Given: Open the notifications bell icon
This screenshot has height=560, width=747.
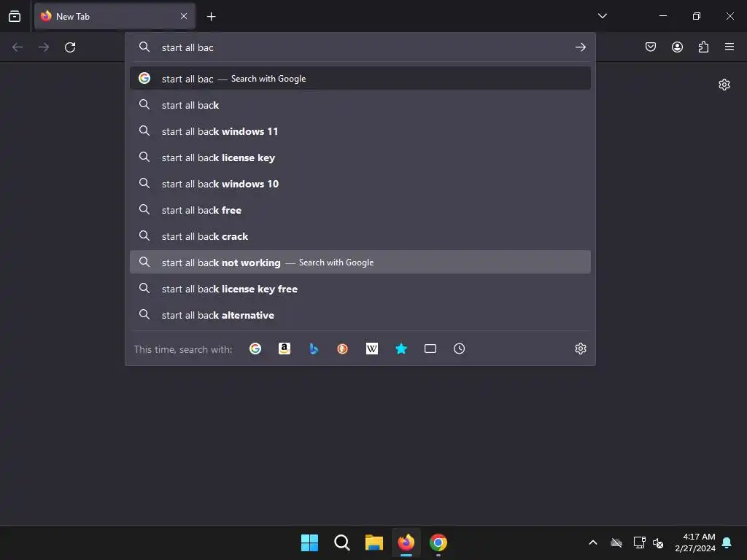Looking at the screenshot, I should point(727,542).
